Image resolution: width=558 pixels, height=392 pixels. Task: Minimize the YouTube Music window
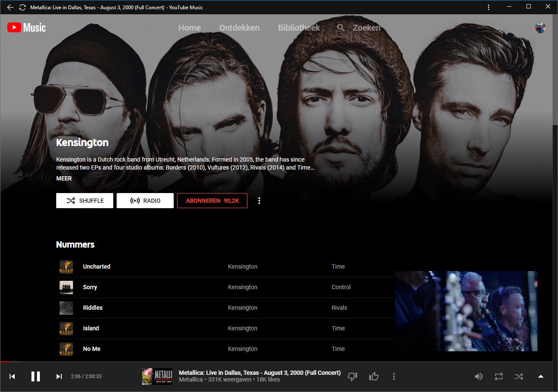click(509, 7)
